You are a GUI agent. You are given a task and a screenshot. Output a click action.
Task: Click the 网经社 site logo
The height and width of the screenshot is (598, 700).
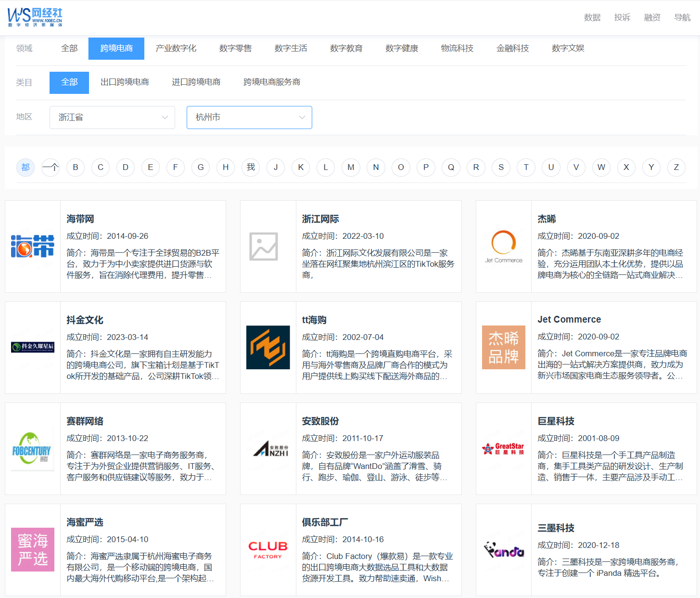[35, 17]
